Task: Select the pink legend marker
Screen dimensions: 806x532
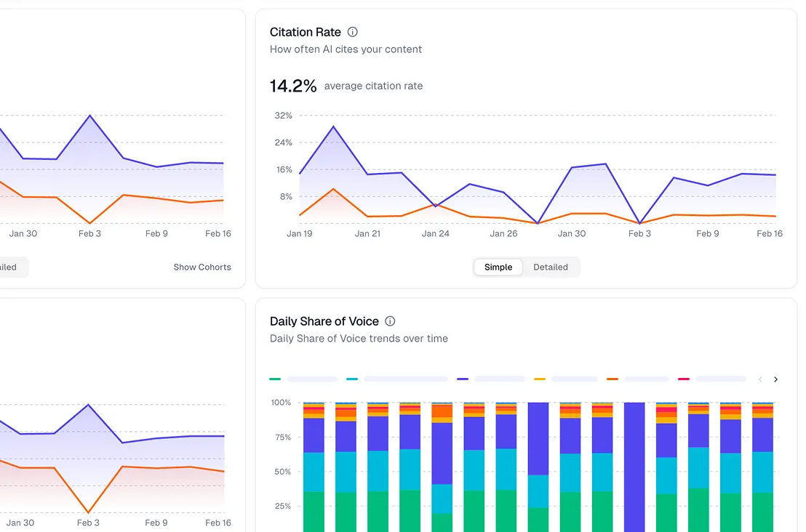Action: [684, 379]
